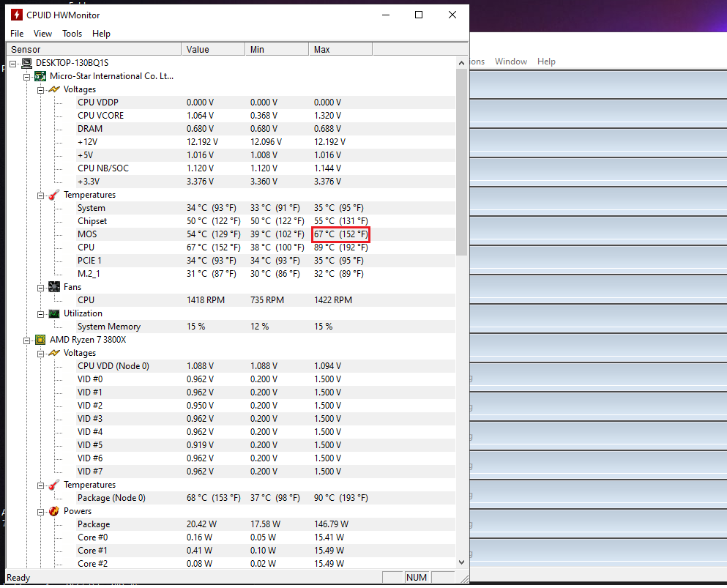
Task: Collapse the motherboard Temperatures group
Action: click(40, 196)
